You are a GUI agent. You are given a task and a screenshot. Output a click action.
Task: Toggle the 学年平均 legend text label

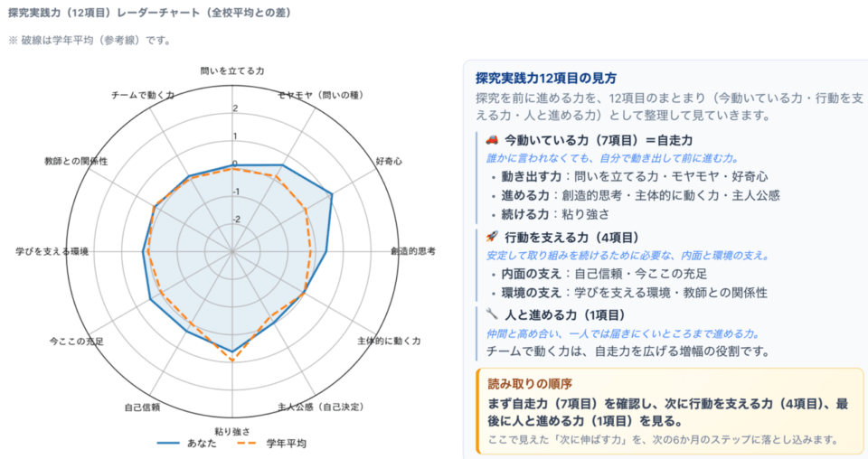(287, 444)
